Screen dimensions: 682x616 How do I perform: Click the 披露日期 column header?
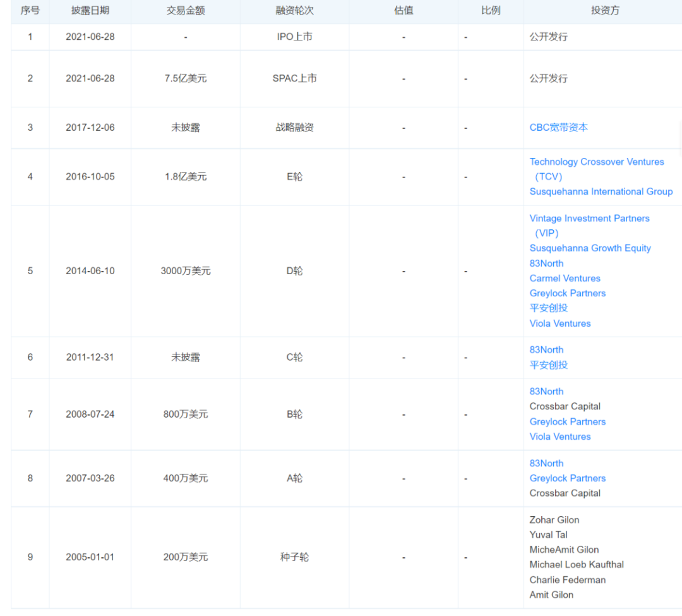[x=90, y=11]
